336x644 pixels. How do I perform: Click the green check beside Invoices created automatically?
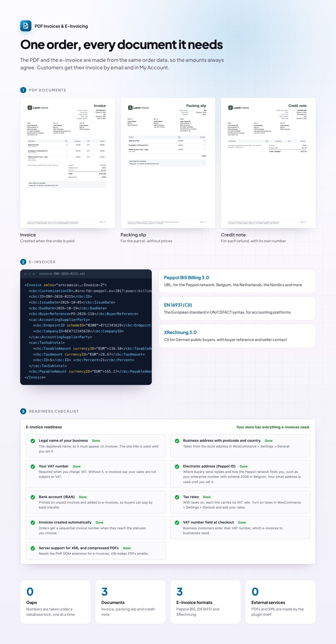click(33, 522)
